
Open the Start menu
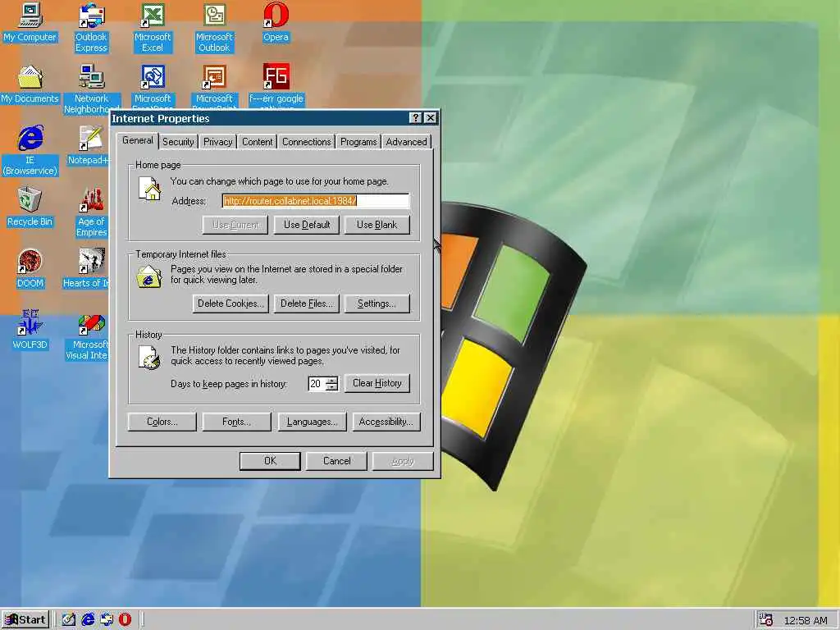click(25, 620)
